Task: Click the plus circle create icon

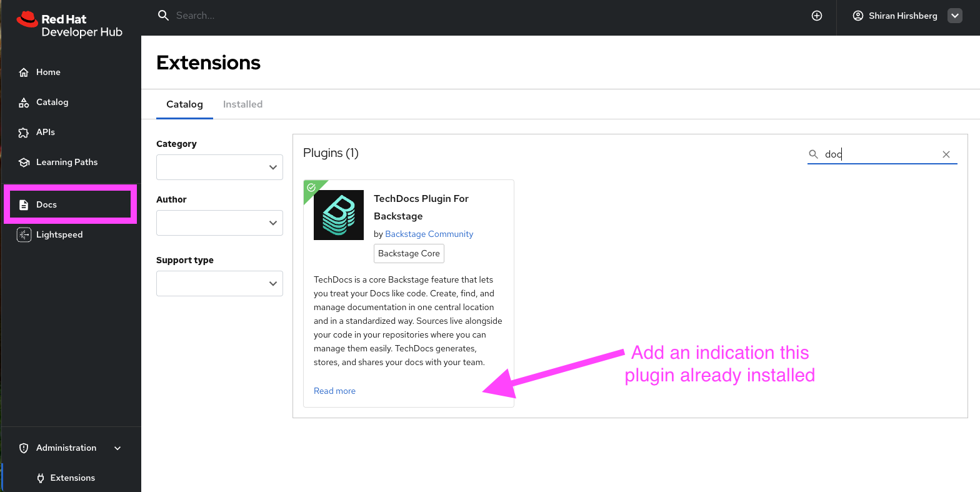Action: [x=816, y=16]
